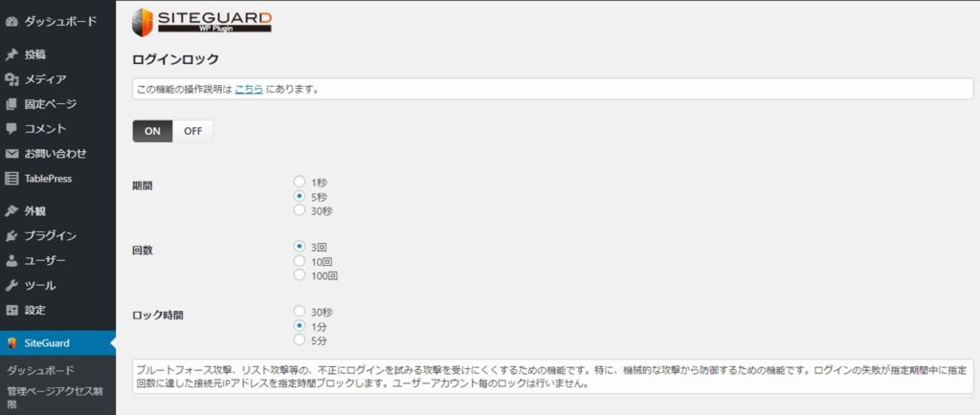Select the 3回 count option
Viewport: 980px width, 415px height.
click(300, 247)
